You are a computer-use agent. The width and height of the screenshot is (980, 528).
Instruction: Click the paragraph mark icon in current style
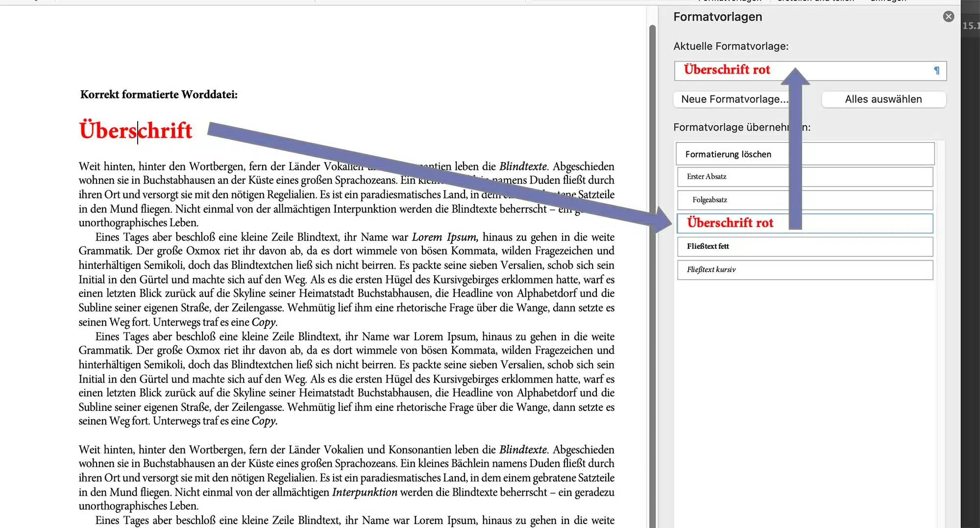(x=936, y=71)
